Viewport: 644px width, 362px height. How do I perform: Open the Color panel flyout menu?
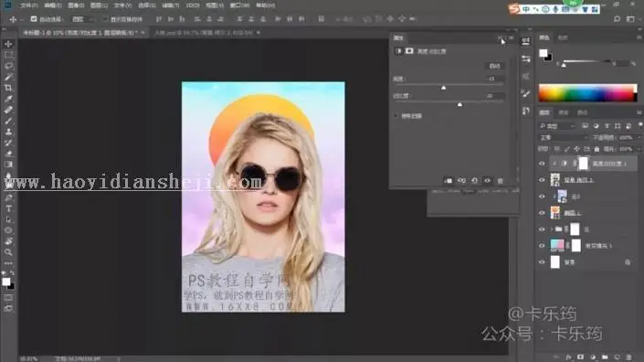pyautogui.click(x=639, y=37)
